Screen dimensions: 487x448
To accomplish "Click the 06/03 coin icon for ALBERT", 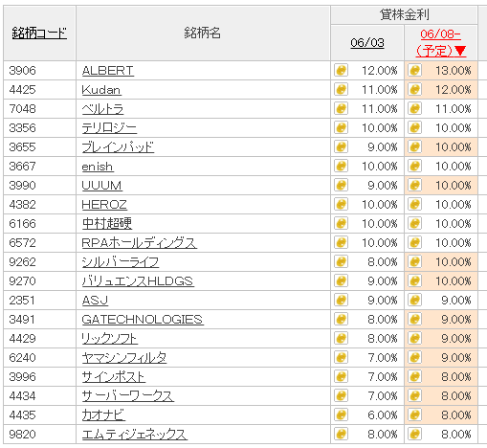I will [341, 70].
